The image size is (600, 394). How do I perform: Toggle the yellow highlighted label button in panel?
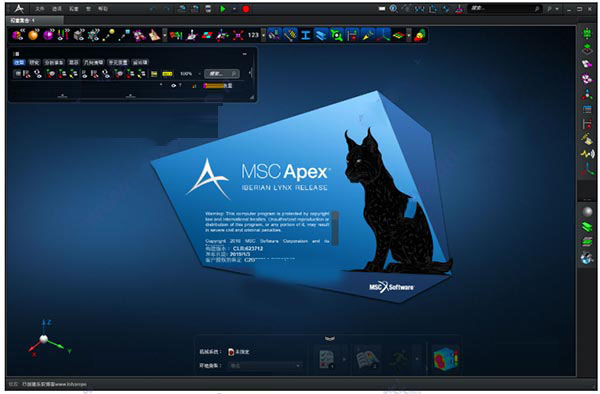point(167,74)
